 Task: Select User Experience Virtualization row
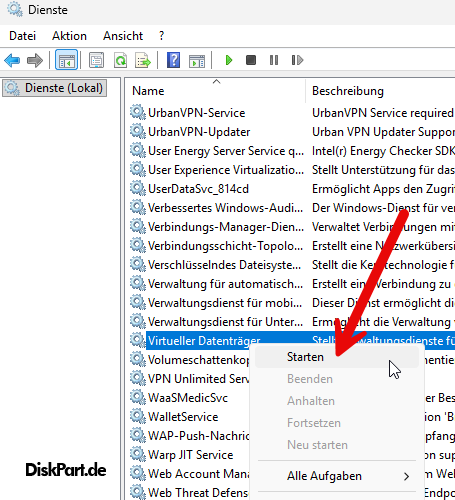click(x=226, y=170)
